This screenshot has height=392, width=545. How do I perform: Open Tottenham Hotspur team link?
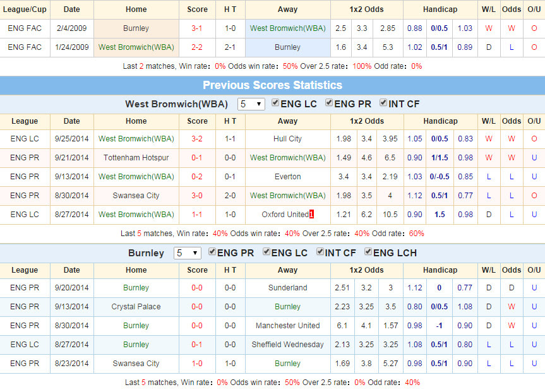[x=136, y=158]
